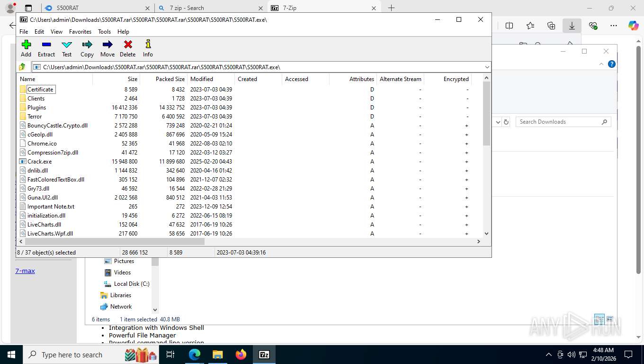
Task: Open Edge split screen icon
Action: click(x=510, y=26)
